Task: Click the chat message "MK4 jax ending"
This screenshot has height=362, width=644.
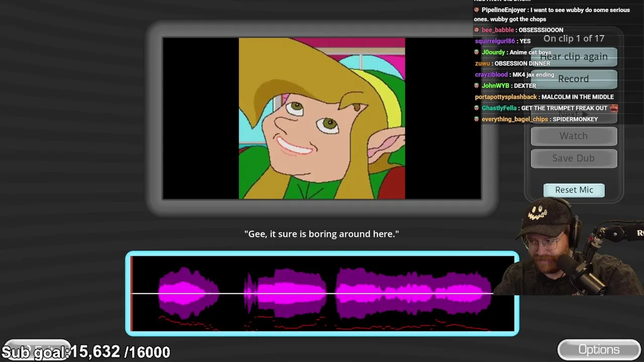Action: tap(533, 74)
